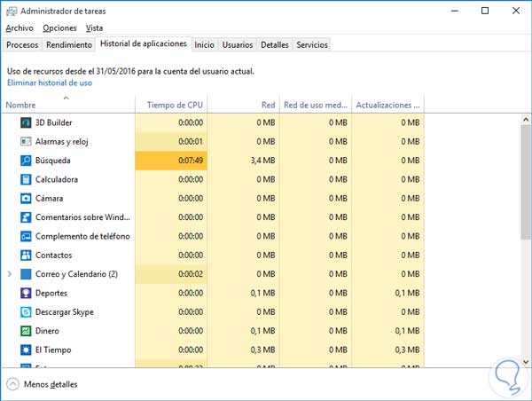Click Eliminar historial de uso link

[x=50, y=83]
